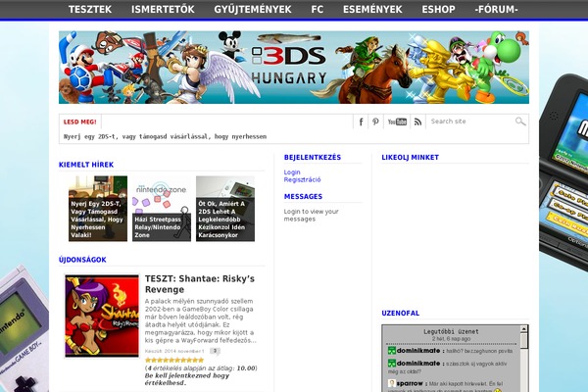The image size is (588, 392).
Task: Click the LIKEOLJ MINKET heading
Action: (411, 157)
